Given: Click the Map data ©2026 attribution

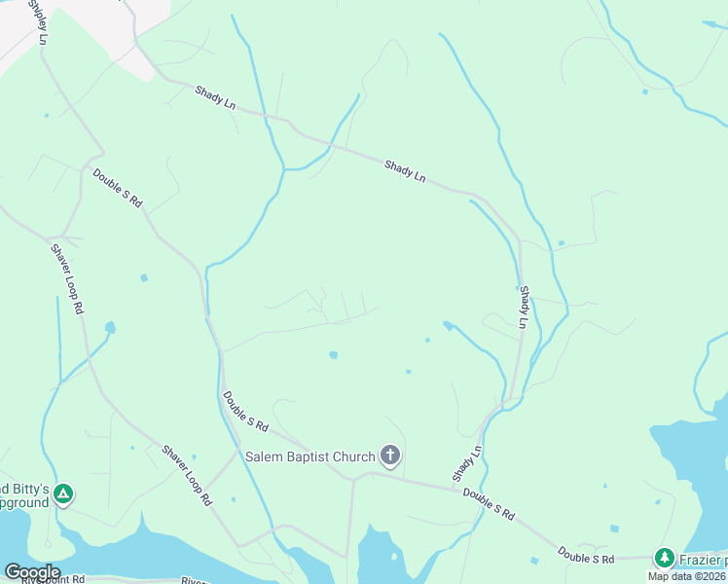Looking at the screenshot, I should click(687, 576).
